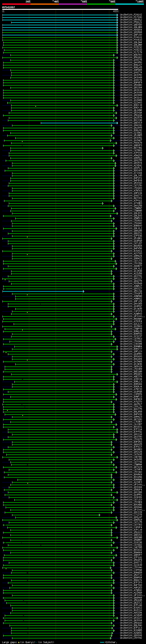This screenshot has height=644, width=146.
Task: Click the UniRef100_A9XEK4 label
Action: [x=131, y=30]
